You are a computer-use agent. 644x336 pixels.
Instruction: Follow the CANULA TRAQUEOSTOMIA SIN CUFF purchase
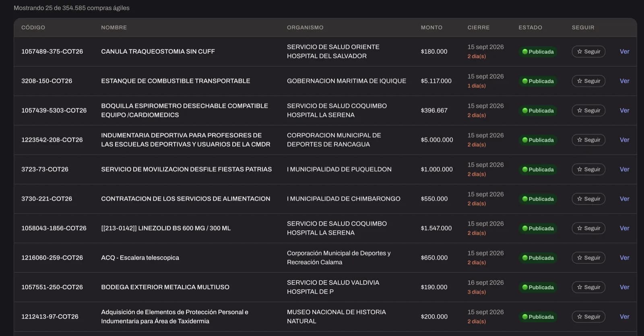pos(588,52)
